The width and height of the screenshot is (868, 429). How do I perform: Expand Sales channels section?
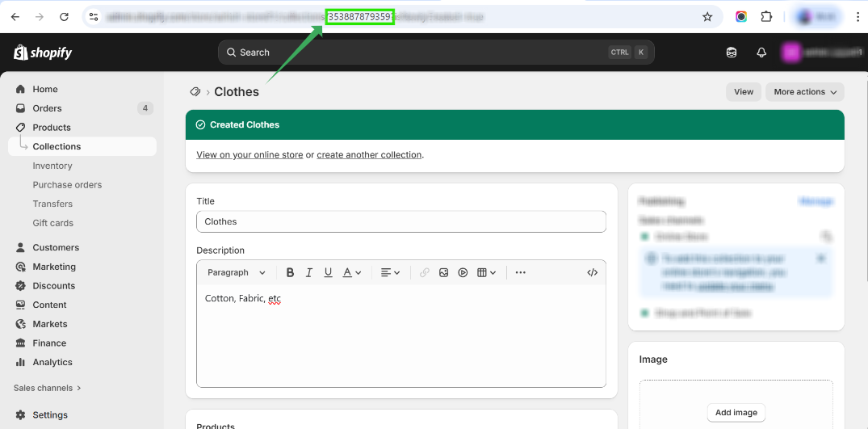coord(48,388)
